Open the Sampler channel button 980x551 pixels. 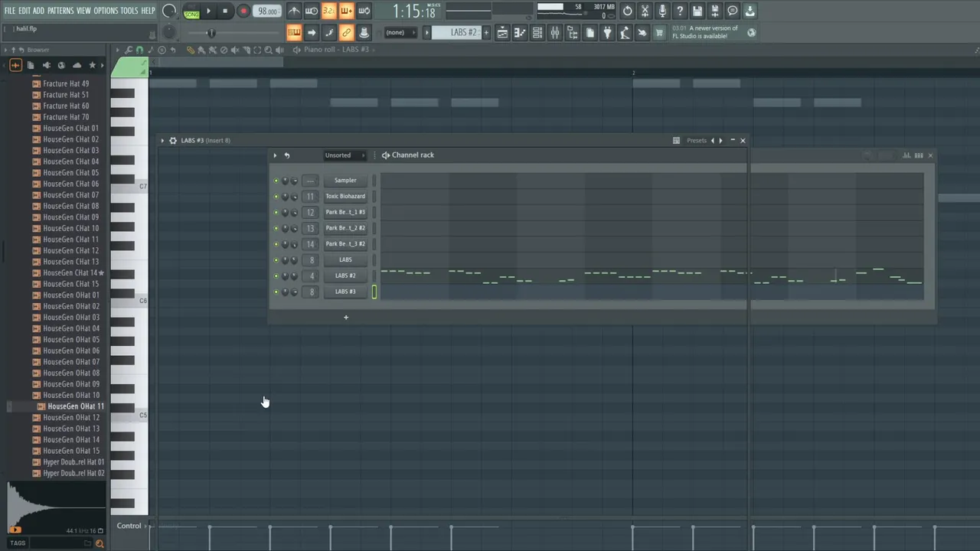tap(345, 181)
